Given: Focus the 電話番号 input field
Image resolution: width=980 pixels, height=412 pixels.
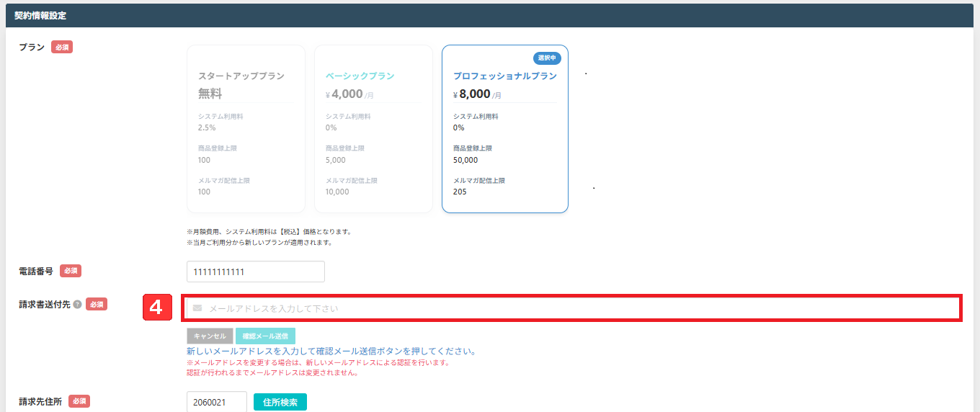Looking at the screenshot, I should coord(255,272).
